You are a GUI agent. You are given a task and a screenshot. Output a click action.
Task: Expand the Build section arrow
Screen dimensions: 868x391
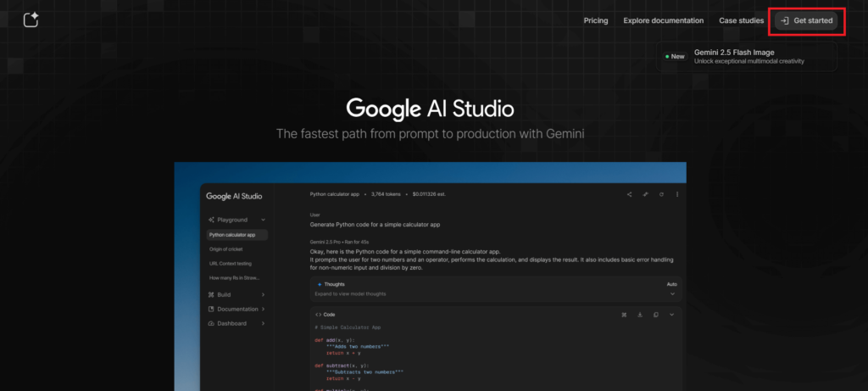263,294
